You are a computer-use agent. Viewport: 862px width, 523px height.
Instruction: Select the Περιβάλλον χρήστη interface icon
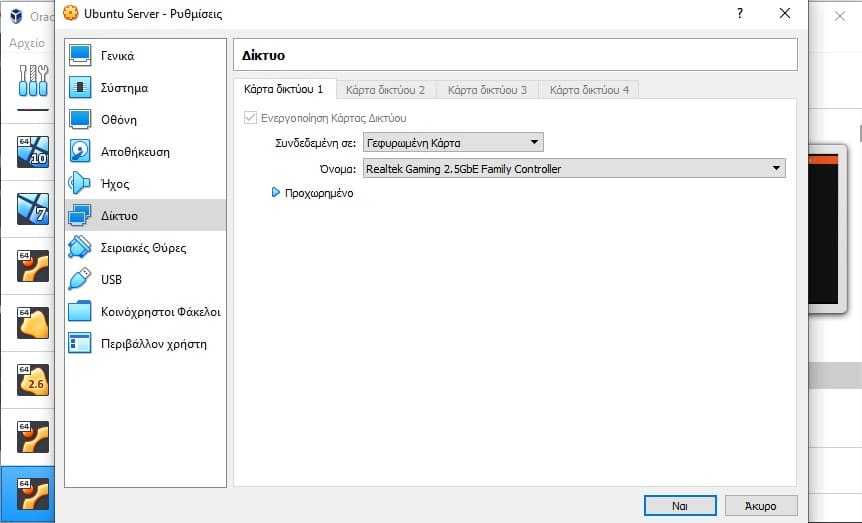(x=80, y=343)
